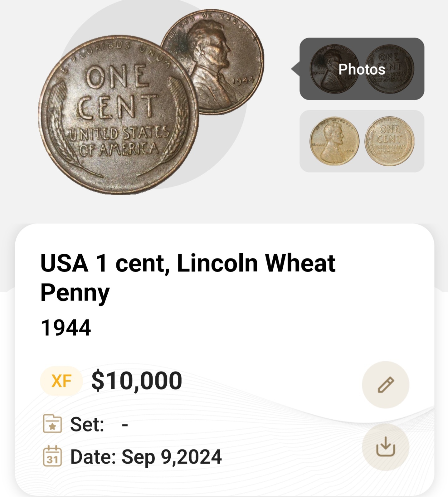The width and height of the screenshot is (448, 497).
Task: Click the Set folder star icon
Action: pyautogui.click(x=52, y=424)
